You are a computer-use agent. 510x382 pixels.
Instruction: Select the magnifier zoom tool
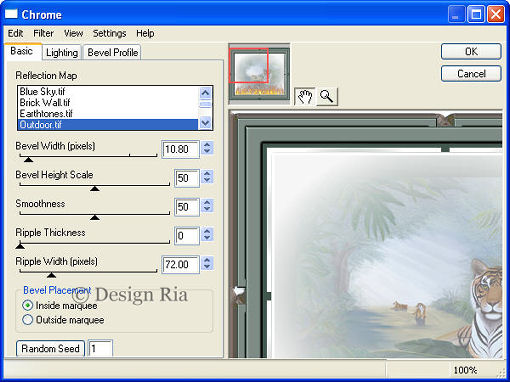tap(327, 97)
